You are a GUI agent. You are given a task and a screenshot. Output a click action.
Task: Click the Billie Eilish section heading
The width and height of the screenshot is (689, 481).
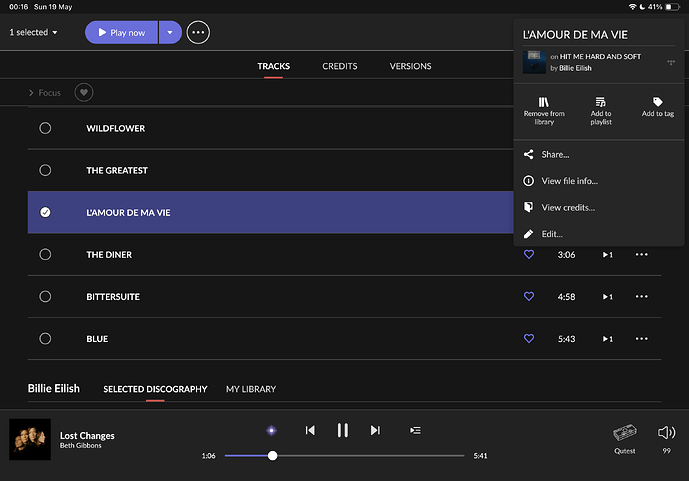(54, 389)
